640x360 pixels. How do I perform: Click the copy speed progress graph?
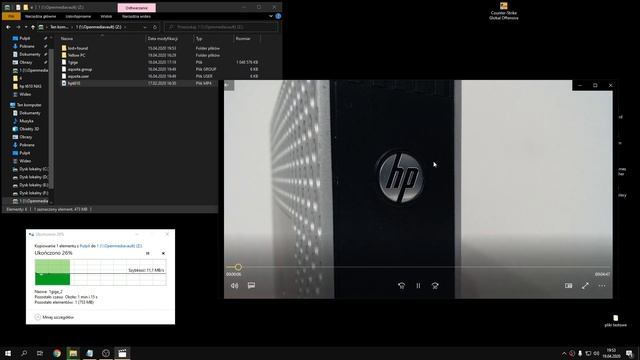click(x=100, y=272)
